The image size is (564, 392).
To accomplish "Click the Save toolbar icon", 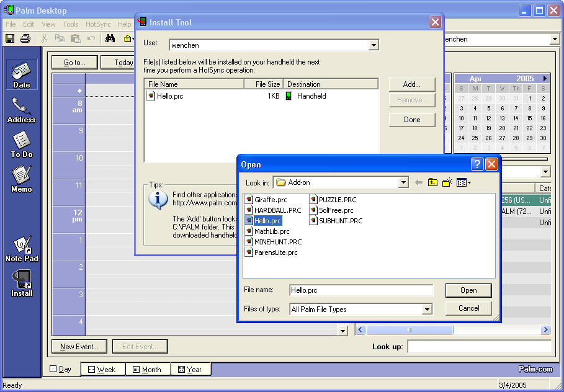I will coord(10,38).
